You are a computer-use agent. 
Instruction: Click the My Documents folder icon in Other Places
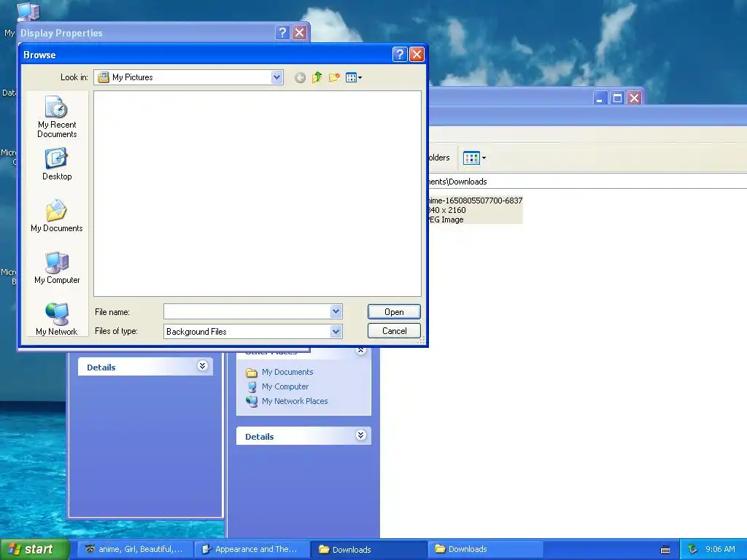pos(252,373)
